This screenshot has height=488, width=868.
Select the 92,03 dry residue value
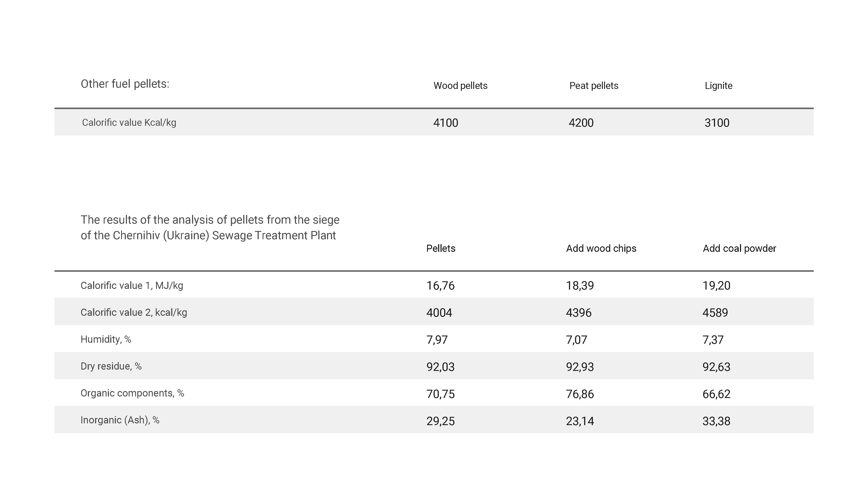[441, 367]
